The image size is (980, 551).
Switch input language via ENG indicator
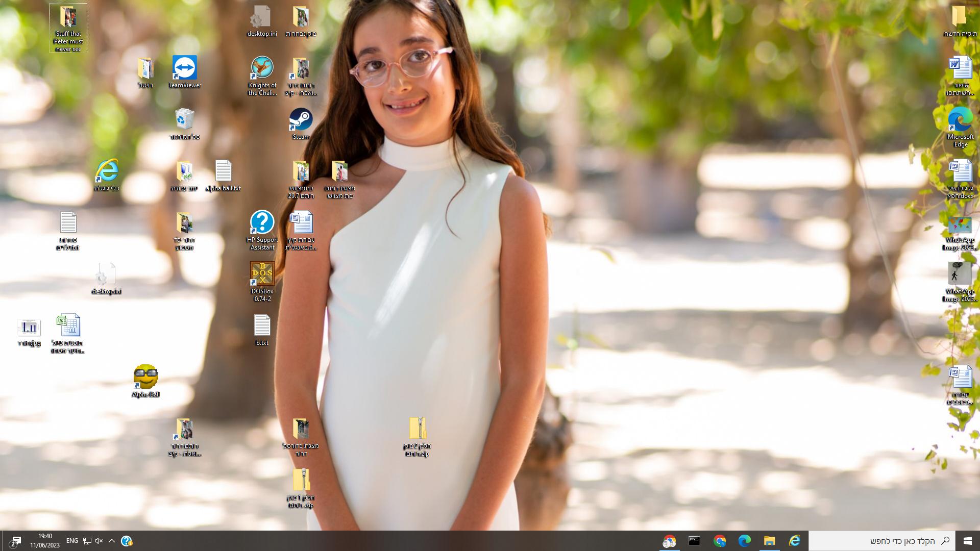72,541
